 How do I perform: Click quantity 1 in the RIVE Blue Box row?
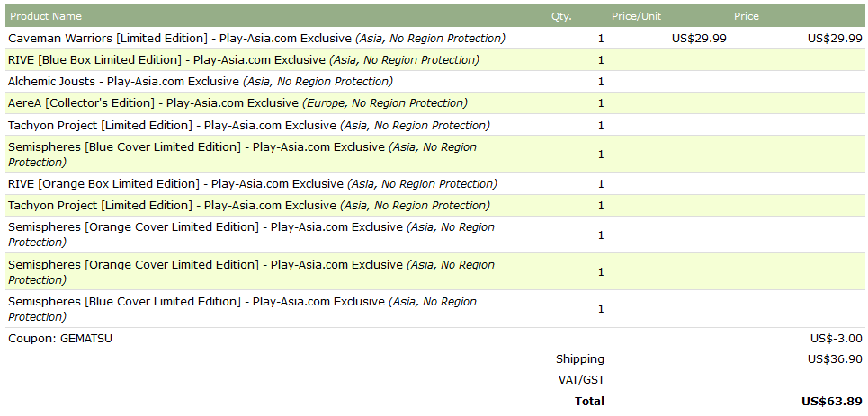click(x=601, y=59)
